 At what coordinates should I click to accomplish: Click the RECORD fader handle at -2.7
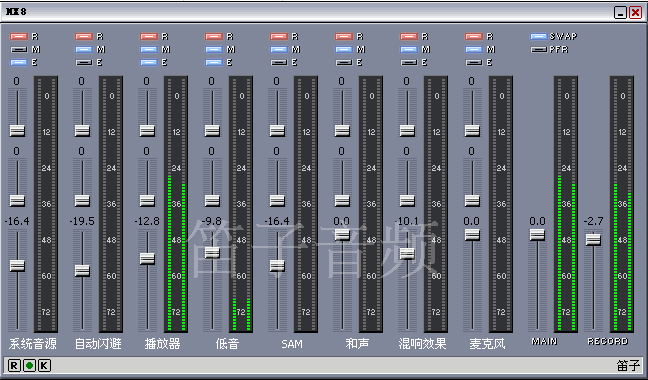pos(593,240)
